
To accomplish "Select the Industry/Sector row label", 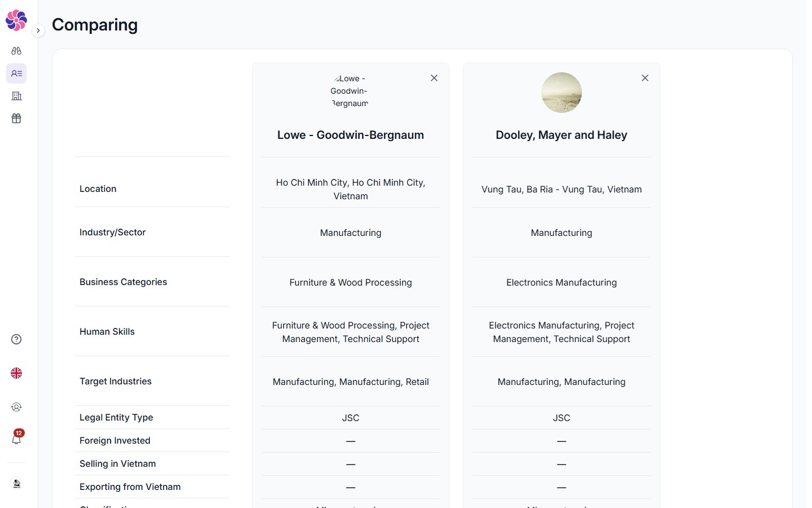I will pyautogui.click(x=113, y=232).
